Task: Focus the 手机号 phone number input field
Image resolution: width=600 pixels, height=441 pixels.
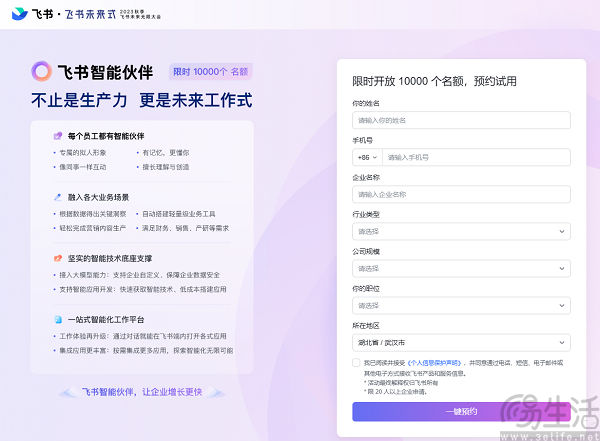Action: pyautogui.click(x=476, y=157)
